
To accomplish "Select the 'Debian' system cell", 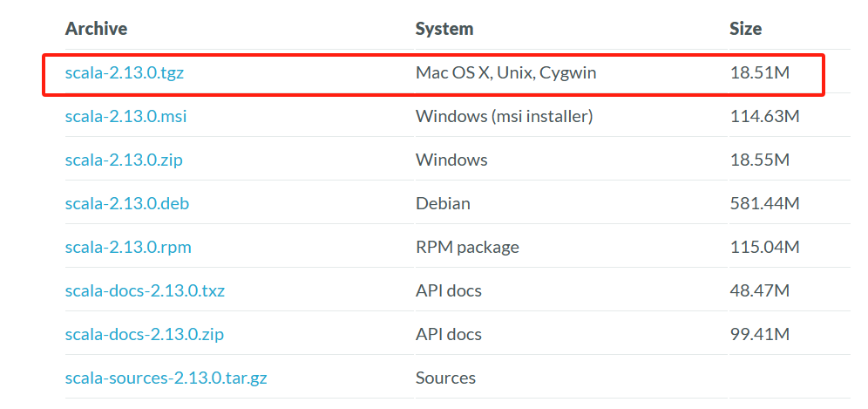I will (x=443, y=203).
